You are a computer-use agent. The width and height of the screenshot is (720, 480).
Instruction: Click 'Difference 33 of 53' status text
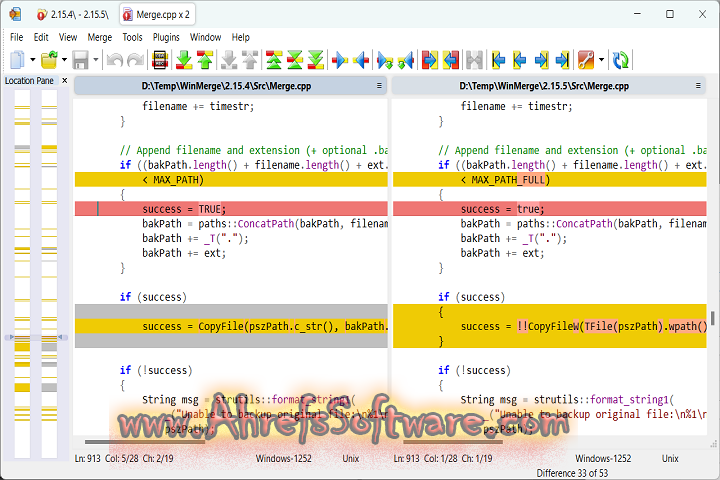pos(572,473)
